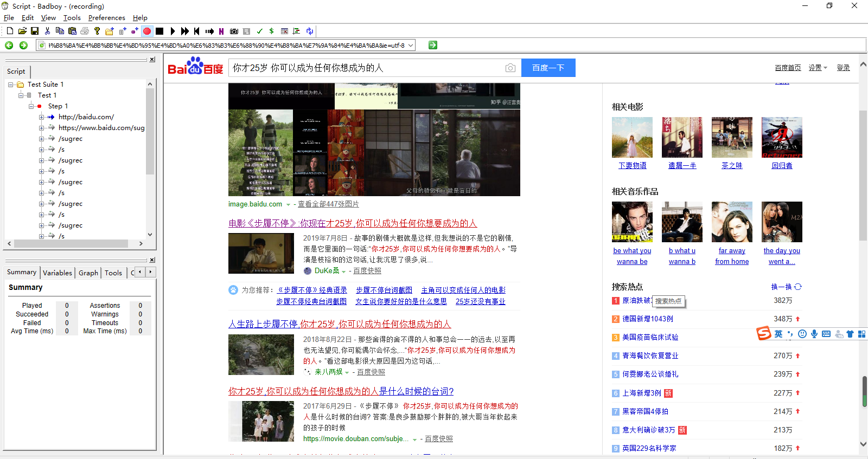Open the Sogou voice input microphone
Screen dimensions: 868x459
(x=814, y=334)
